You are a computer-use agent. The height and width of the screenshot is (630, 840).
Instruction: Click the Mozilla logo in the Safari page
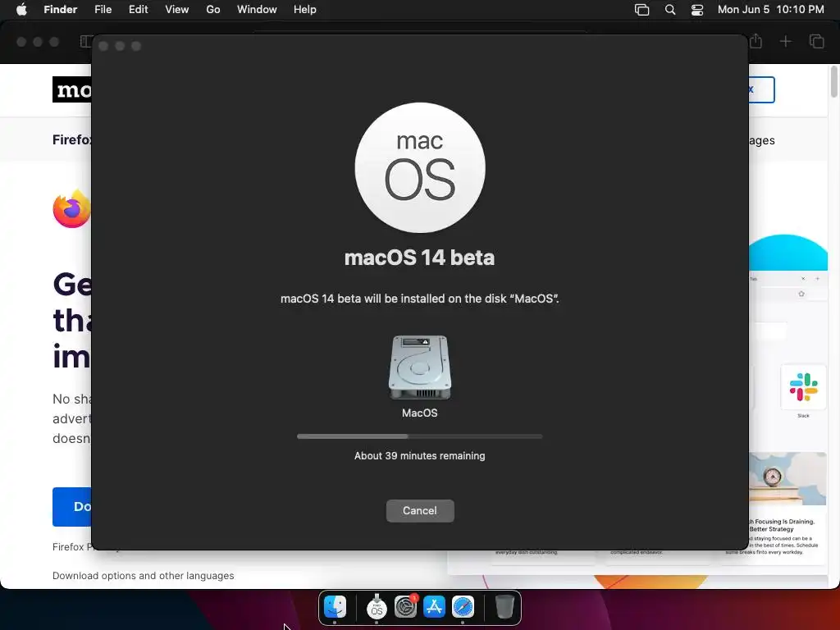(72, 89)
